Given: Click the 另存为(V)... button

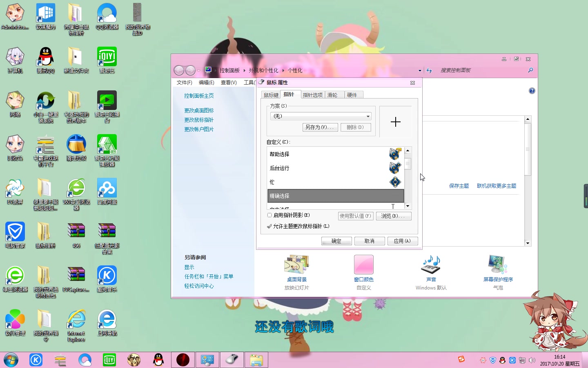Looking at the screenshot, I should click(x=320, y=127).
